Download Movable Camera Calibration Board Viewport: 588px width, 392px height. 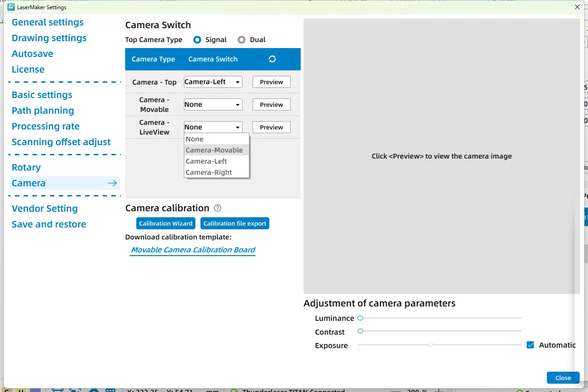point(193,250)
